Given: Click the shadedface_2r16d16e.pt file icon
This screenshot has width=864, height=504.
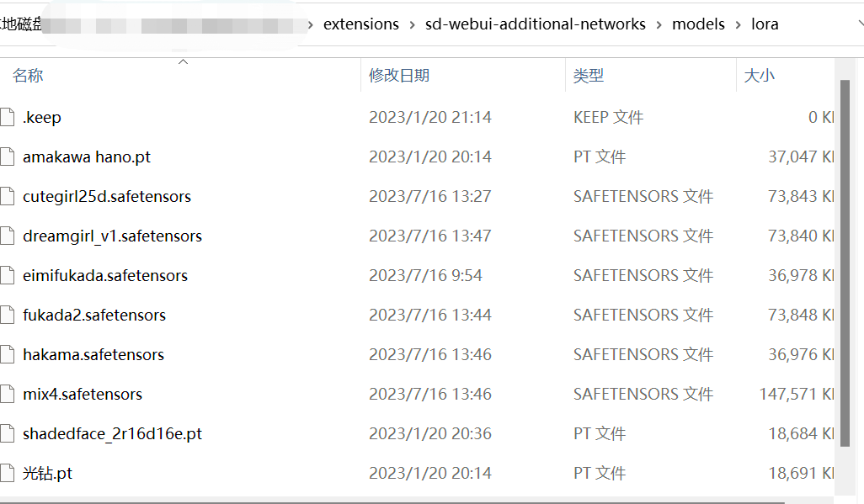Looking at the screenshot, I should [8, 433].
